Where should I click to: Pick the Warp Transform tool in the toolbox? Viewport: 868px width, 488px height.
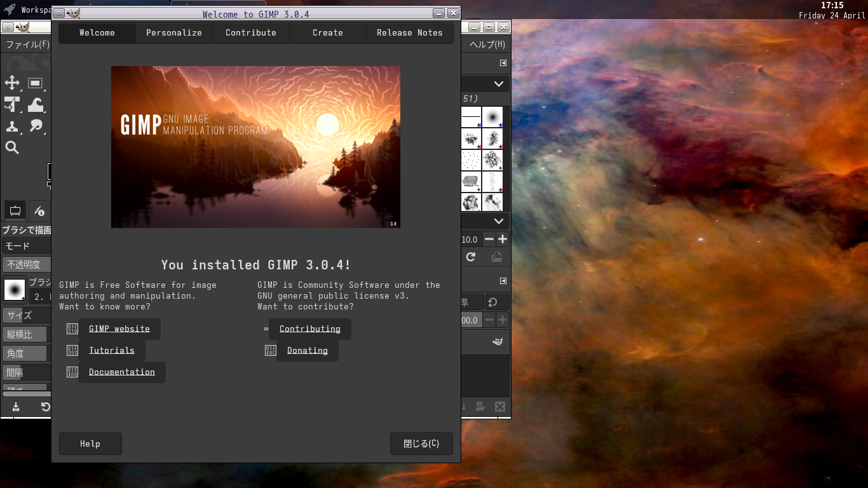pos(36,105)
